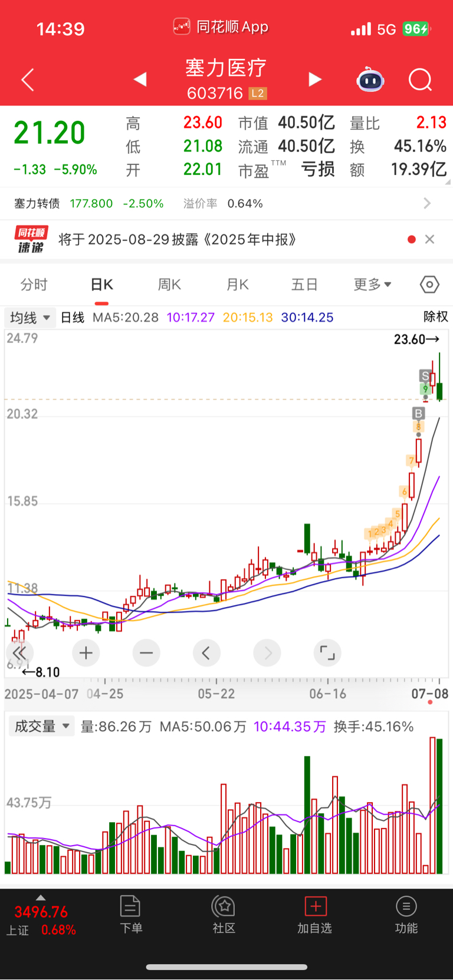Go back using the top-left arrow

(x=27, y=80)
